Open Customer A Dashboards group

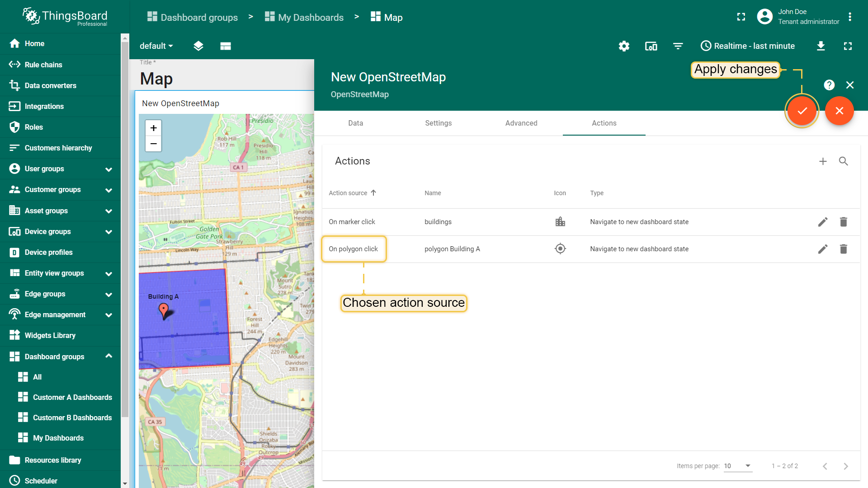[61, 397]
